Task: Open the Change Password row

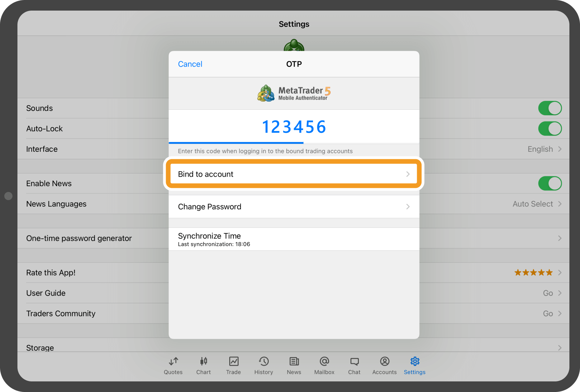Action: point(294,207)
